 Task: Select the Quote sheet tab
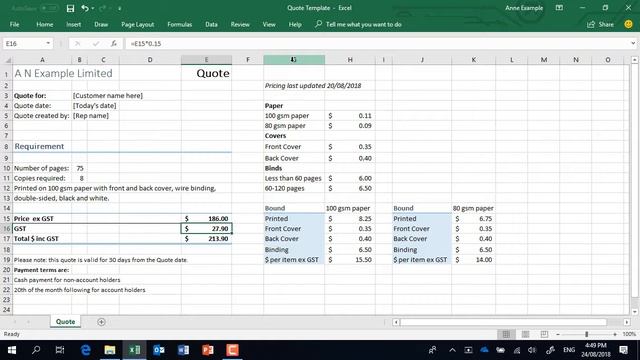pos(65,322)
